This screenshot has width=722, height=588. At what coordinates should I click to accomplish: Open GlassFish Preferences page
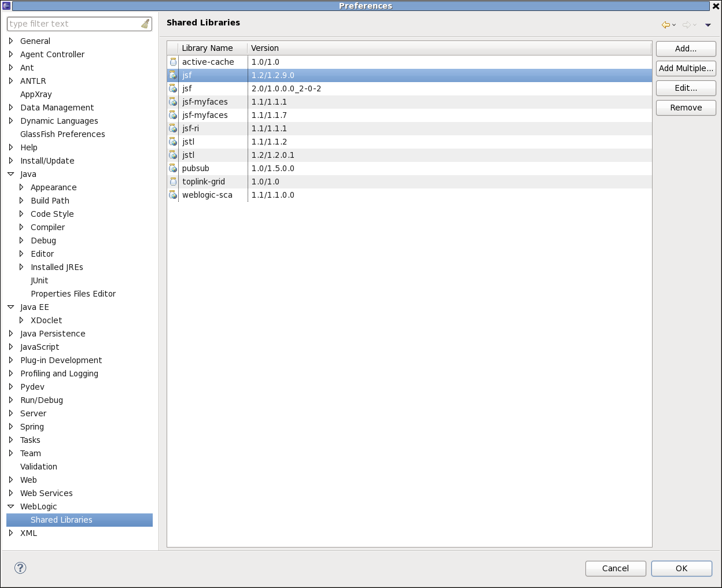coord(62,134)
